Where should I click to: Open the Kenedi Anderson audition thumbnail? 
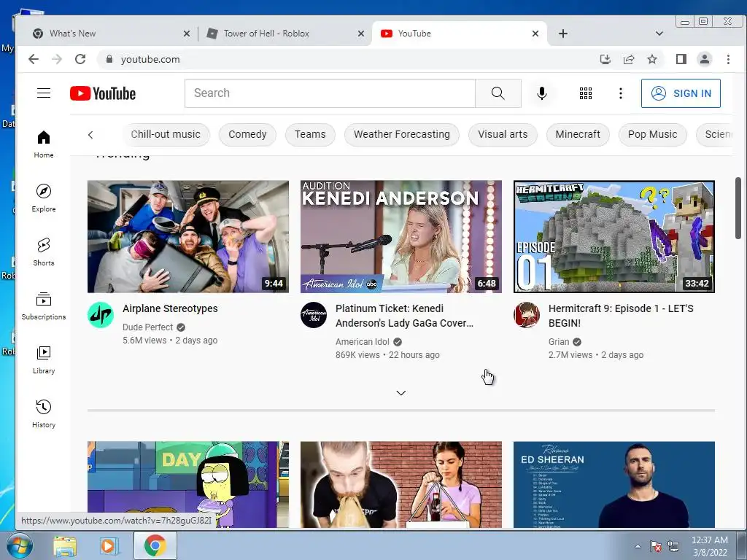point(400,236)
